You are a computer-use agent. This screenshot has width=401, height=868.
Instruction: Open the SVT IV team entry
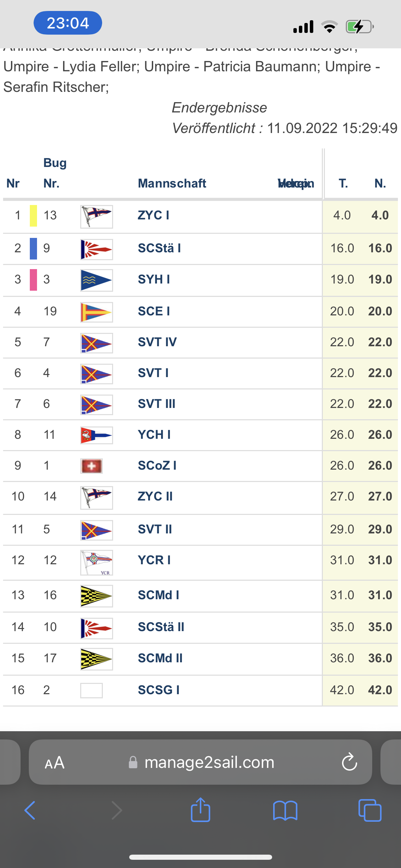(157, 342)
